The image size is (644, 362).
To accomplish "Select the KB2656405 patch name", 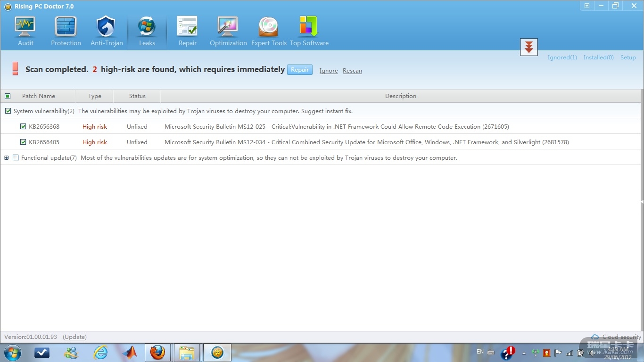I will [44, 142].
